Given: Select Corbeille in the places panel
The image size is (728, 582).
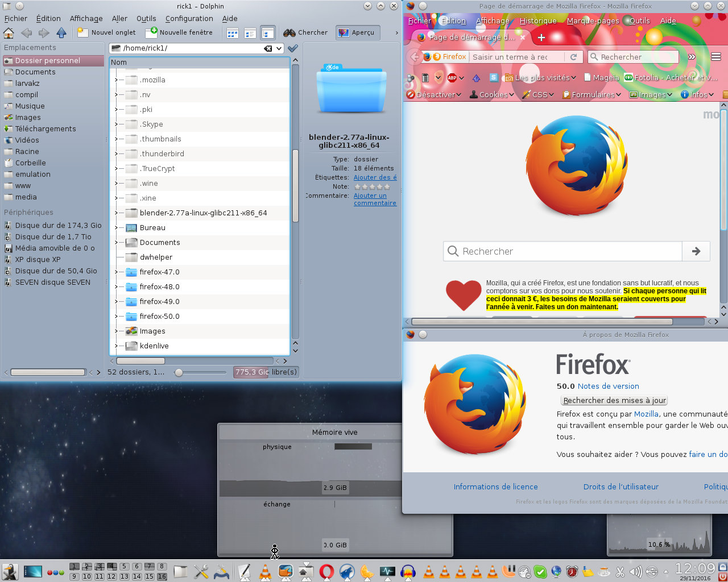Looking at the screenshot, I should point(31,163).
